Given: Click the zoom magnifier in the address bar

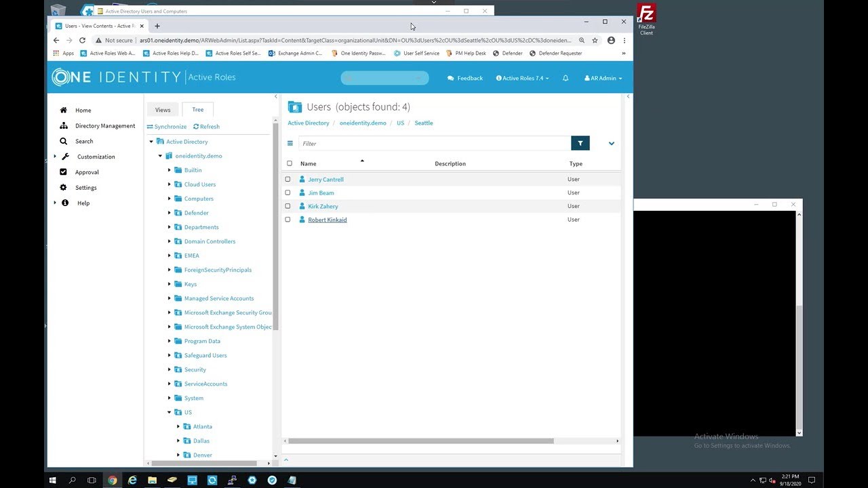Looking at the screenshot, I should click(581, 40).
